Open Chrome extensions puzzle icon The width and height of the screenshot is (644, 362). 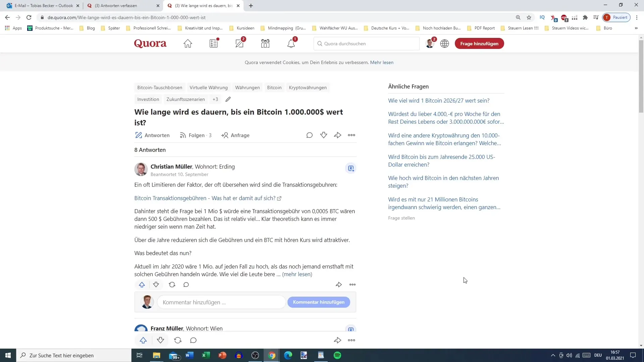(585, 17)
